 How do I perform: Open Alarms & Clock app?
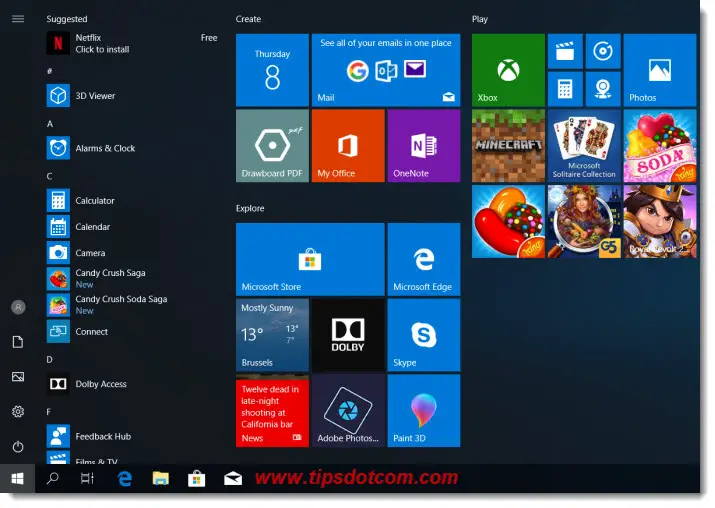(132, 148)
